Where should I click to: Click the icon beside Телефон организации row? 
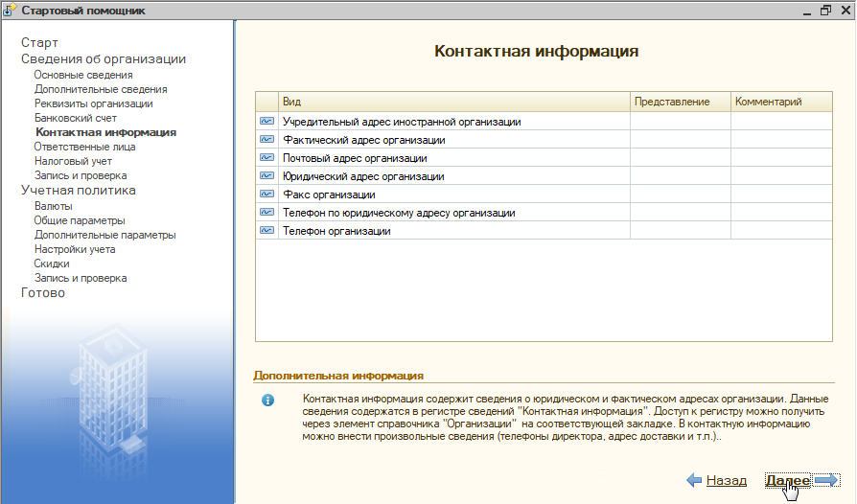tap(266, 231)
